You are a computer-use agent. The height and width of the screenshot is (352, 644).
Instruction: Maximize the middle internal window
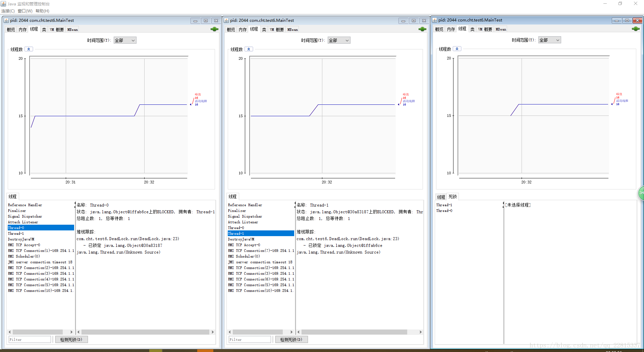tap(414, 21)
